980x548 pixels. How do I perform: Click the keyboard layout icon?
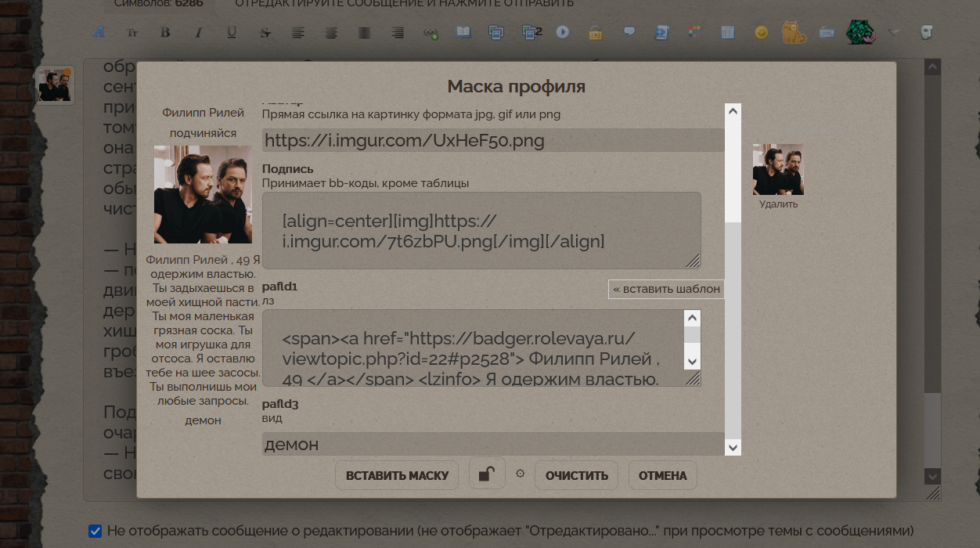click(827, 33)
